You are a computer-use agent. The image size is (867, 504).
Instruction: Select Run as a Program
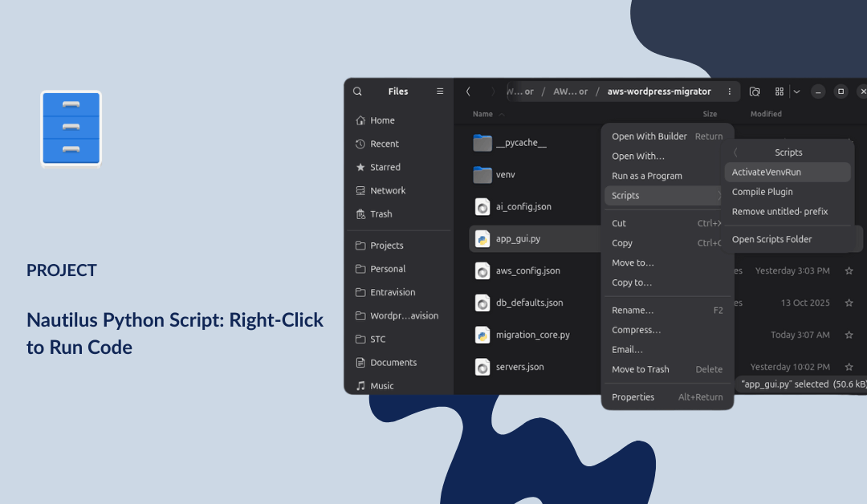(x=647, y=176)
